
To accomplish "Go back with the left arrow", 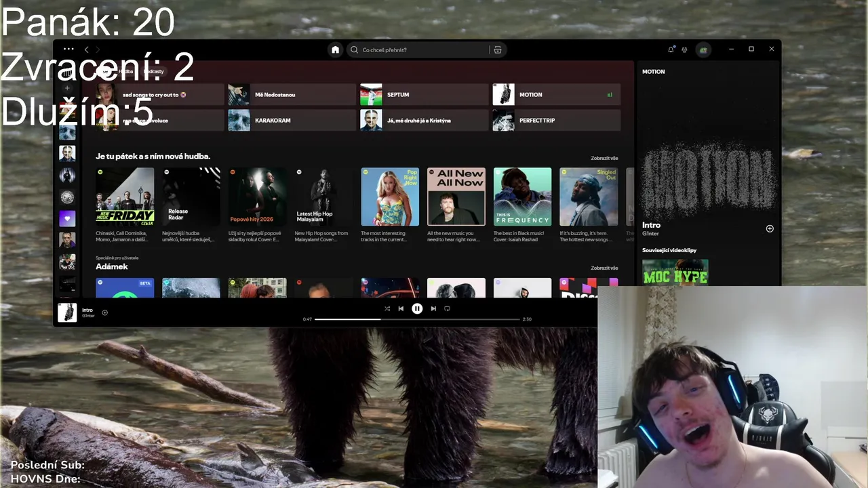I will (x=86, y=49).
